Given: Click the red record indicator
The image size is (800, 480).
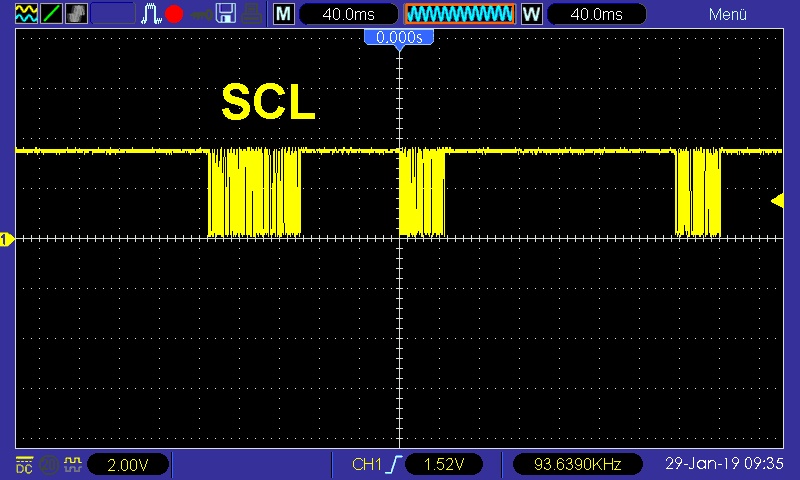Looking at the screenshot, I should [x=174, y=14].
